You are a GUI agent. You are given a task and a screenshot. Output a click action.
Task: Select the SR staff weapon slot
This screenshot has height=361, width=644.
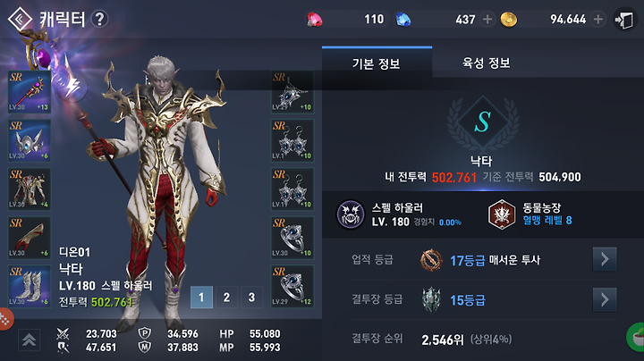click(x=30, y=92)
